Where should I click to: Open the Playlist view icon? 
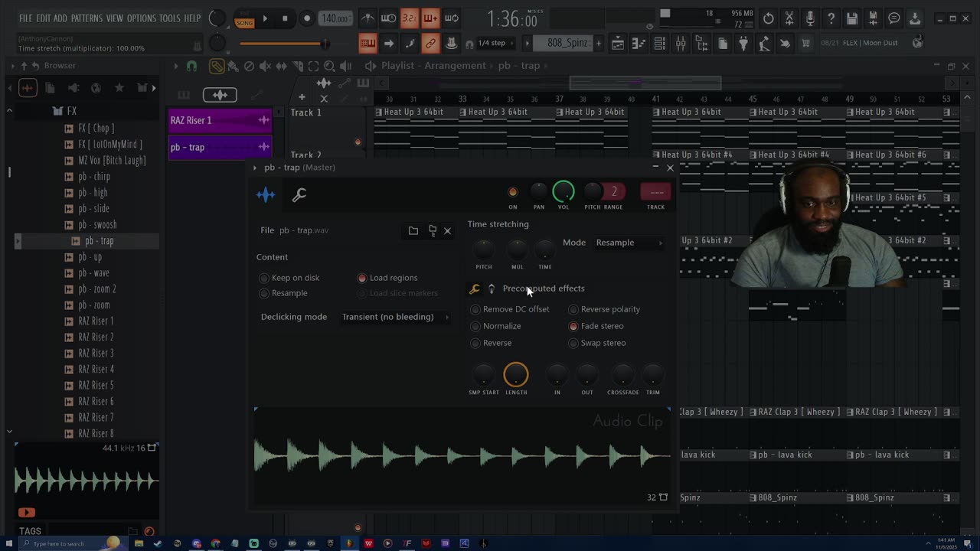[x=617, y=44]
